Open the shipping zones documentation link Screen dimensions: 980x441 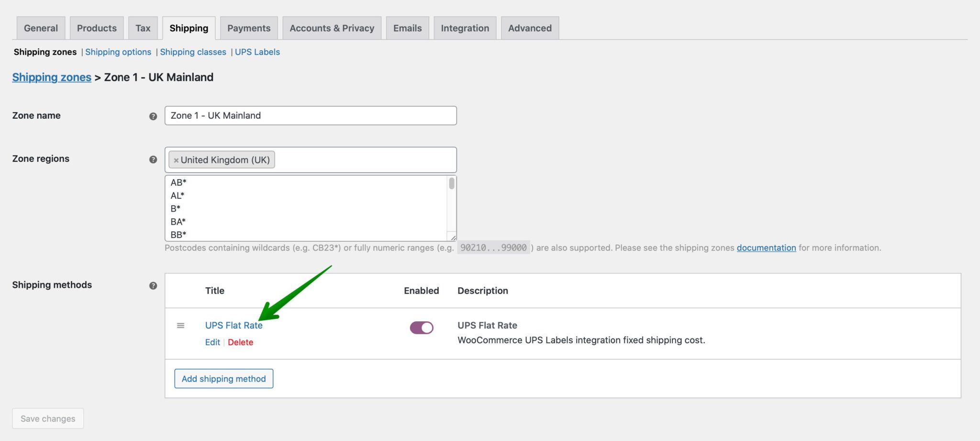(766, 248)
